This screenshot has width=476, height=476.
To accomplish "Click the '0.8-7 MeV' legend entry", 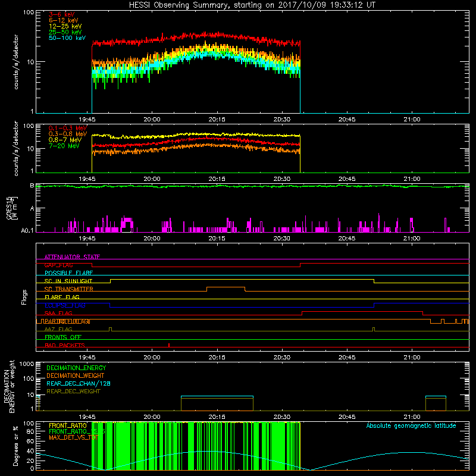I will [65, 140].
